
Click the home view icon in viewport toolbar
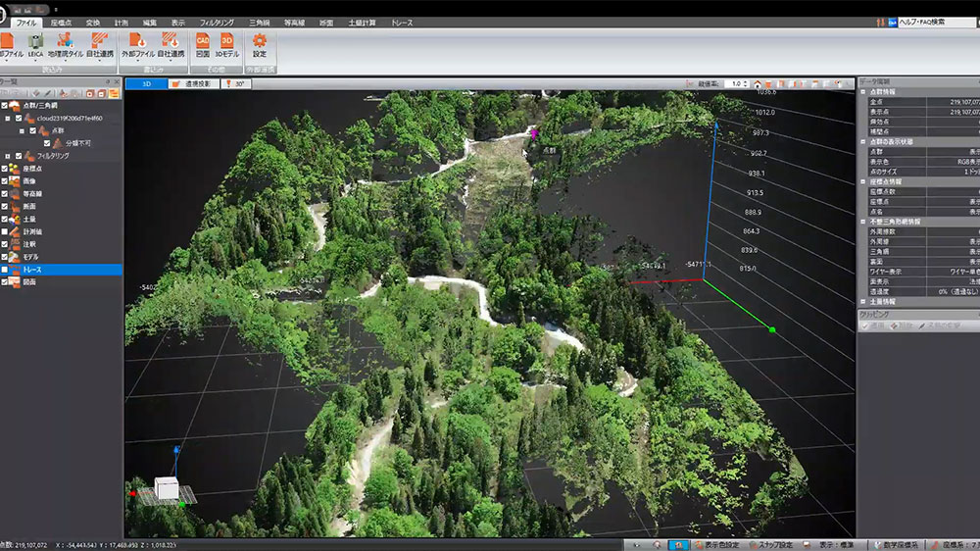click(x=758, y=84)
